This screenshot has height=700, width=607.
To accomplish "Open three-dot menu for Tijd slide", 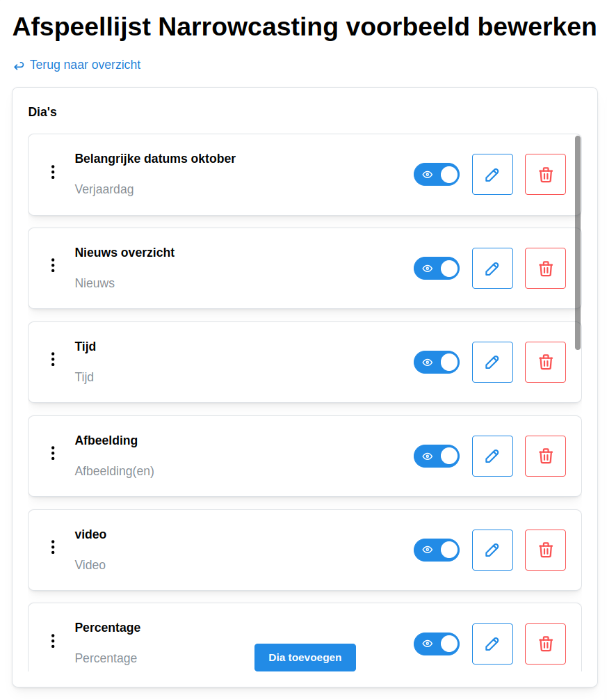I will [53, 359].
